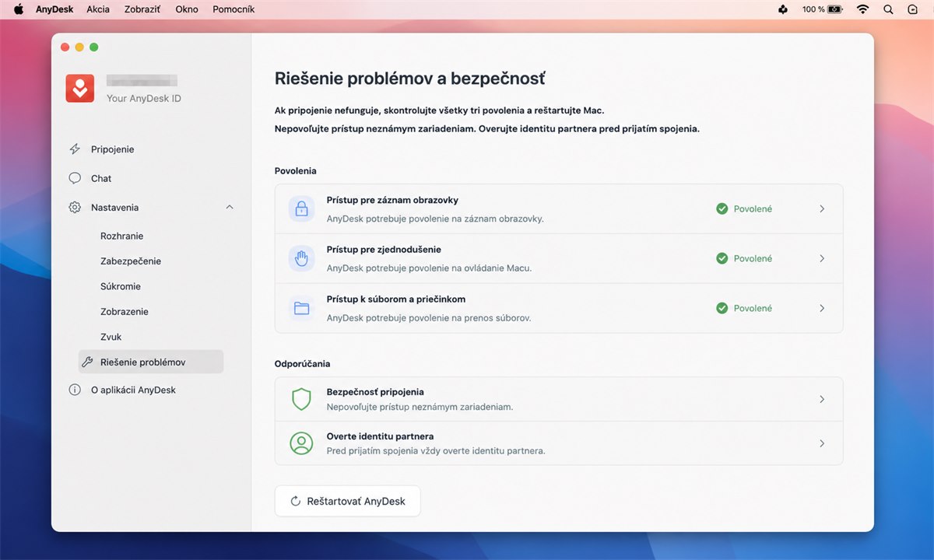The width and height of the screenshot is (934, 560).
Task: Click Povolené status for záznam obrazovky
Action: pyautogui.click(x=753, y=208)
